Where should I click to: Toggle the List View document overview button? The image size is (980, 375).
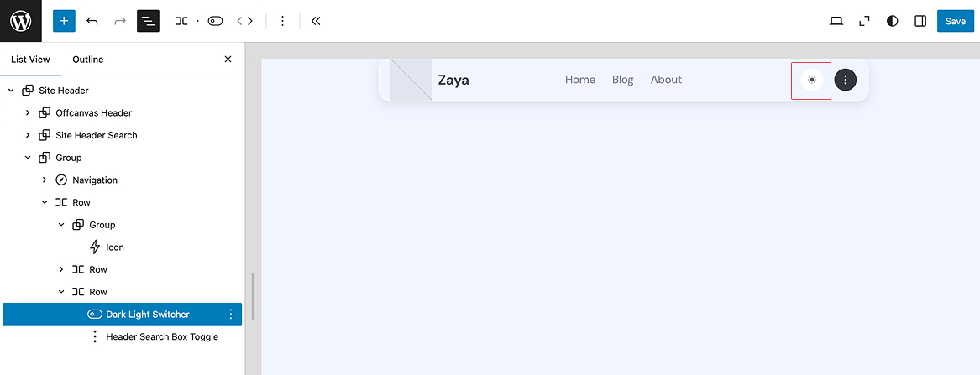click(148, 21)
